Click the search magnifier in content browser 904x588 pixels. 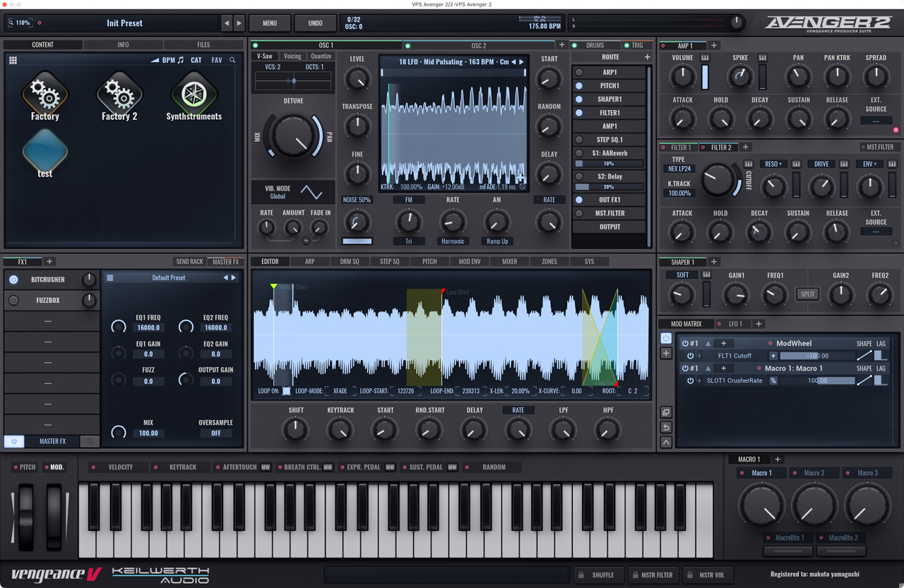[232, 61]
